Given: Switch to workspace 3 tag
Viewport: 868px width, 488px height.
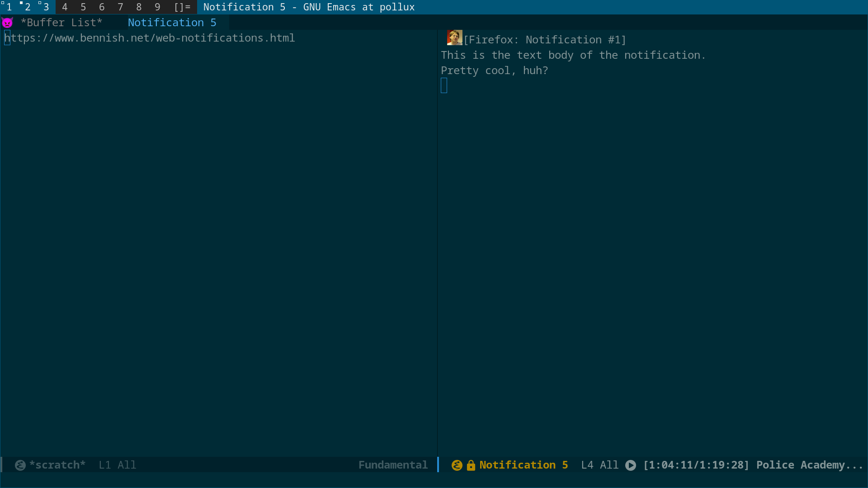Looking at the screenshot, I should 46,7.
